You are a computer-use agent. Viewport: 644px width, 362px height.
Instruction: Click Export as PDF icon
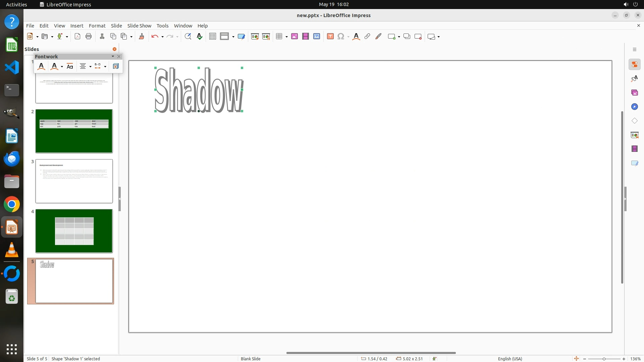tap(77, 37)
